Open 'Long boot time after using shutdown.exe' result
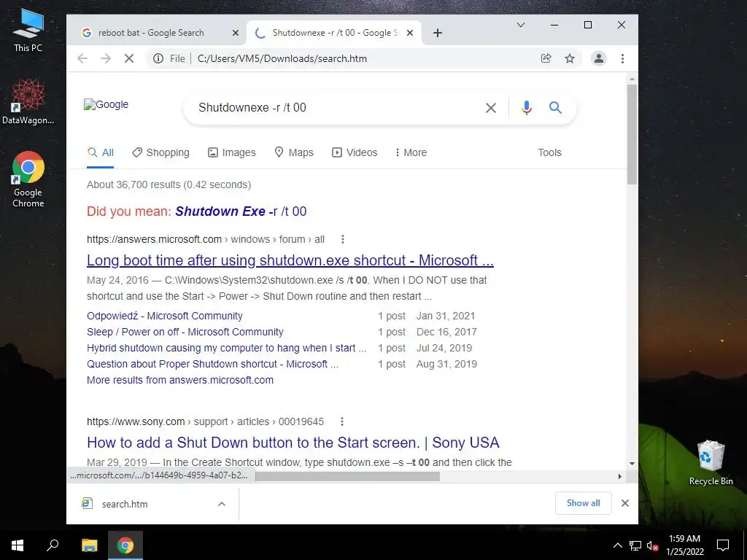This screenshot has width=747, height=560. pyautogui.click(x=290, y=260)
